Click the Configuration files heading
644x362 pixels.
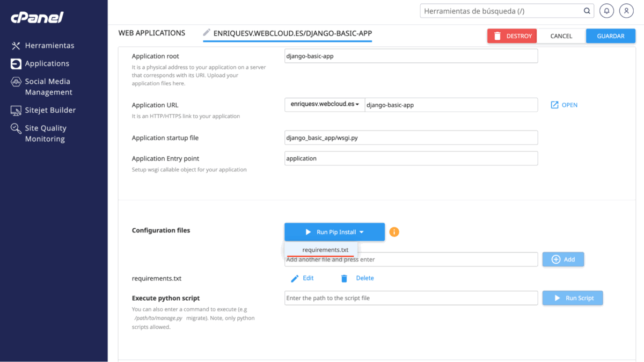point(161,230)
